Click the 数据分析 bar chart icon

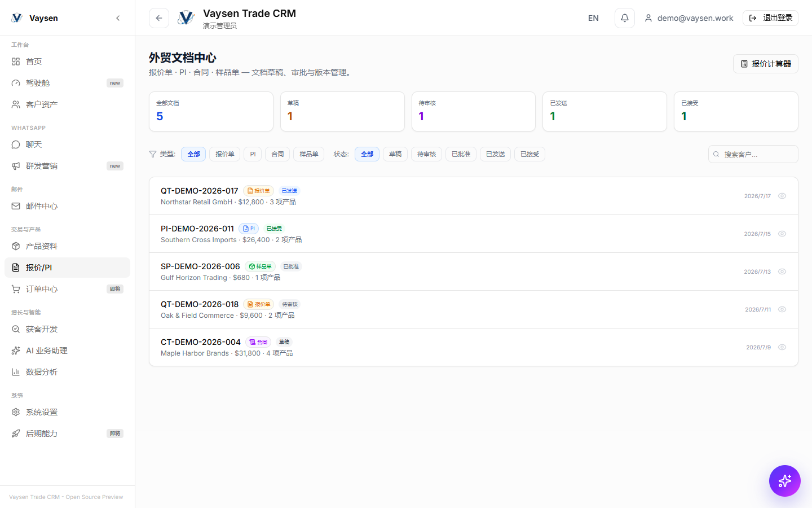(16, 372)
